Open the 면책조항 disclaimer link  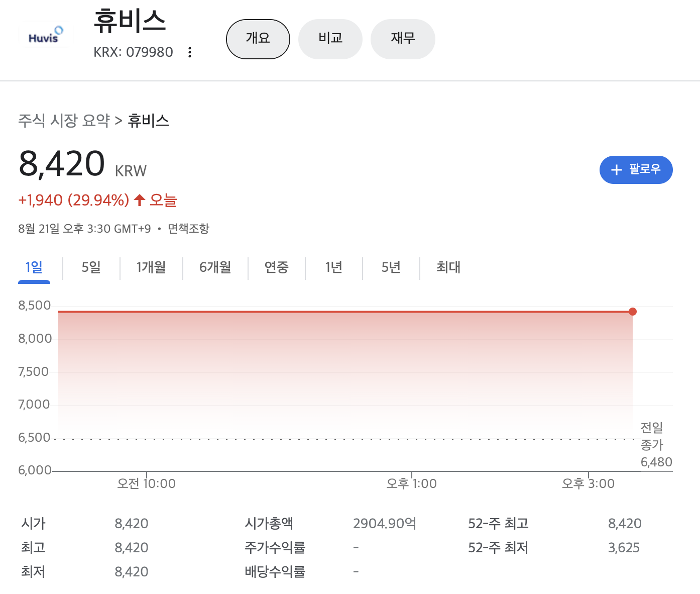(x=188, y=229)
